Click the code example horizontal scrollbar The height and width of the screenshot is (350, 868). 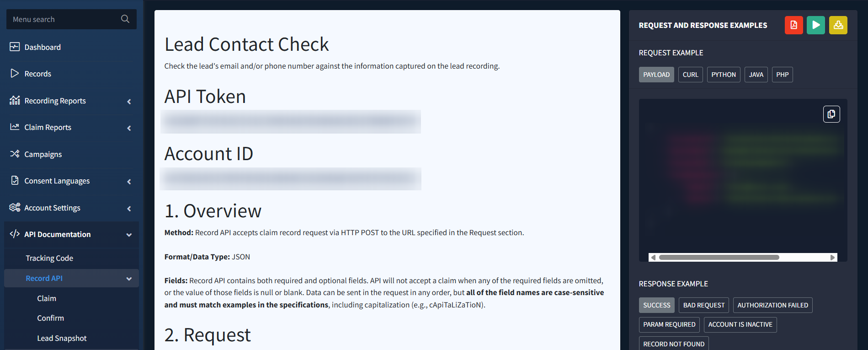point(719,258)
